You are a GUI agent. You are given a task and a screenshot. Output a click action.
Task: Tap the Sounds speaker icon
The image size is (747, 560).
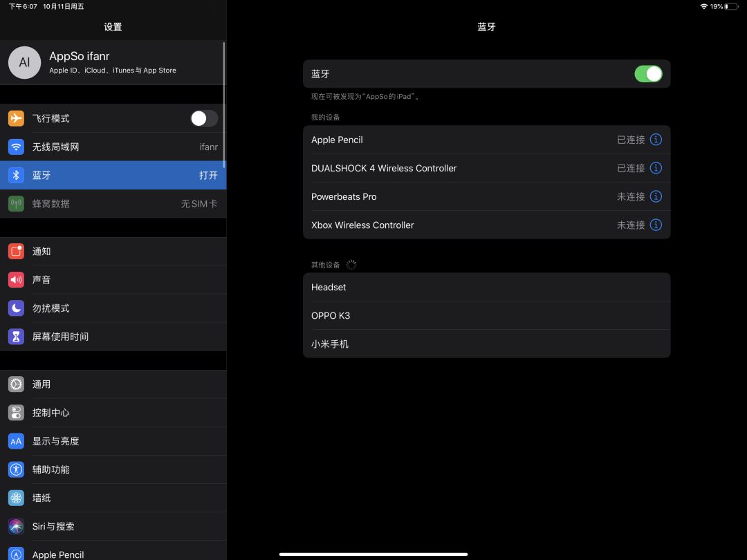[16, 279]
